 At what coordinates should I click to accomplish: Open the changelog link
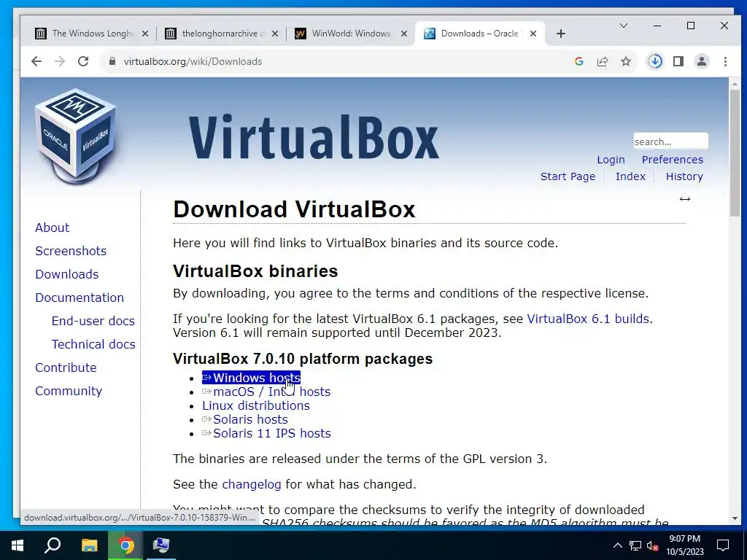point(252,484)
